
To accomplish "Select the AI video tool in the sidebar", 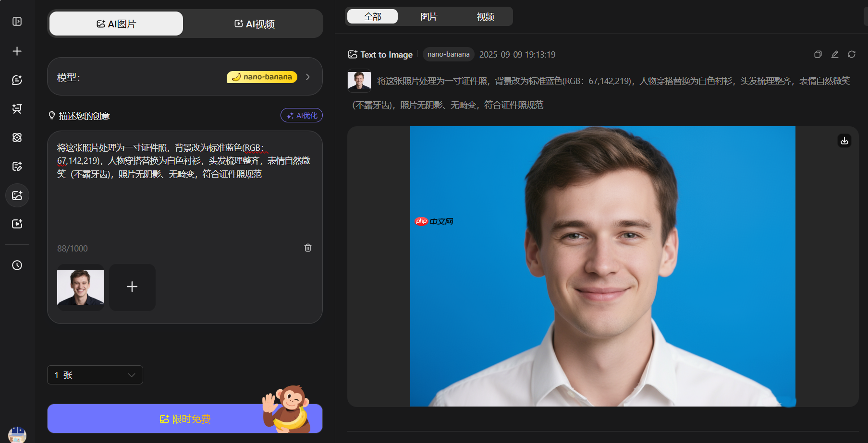I will (x=17, y=224).
